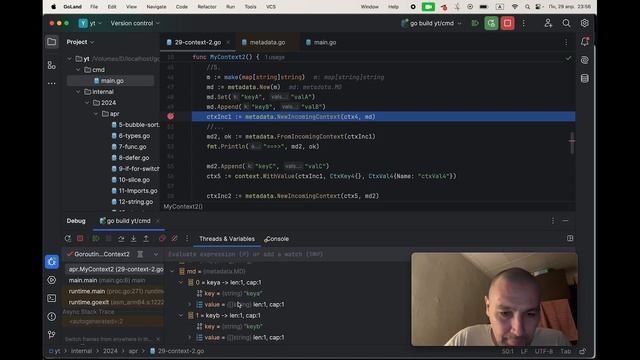Open the AI Assistant spiral icon
The width and height of the screenshot is (640, 360).
pyautogui.click(x=584, y=60)
